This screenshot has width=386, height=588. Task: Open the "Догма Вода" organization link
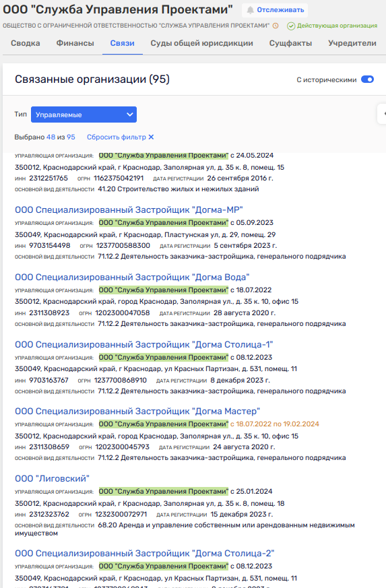(x=132, y=277)
